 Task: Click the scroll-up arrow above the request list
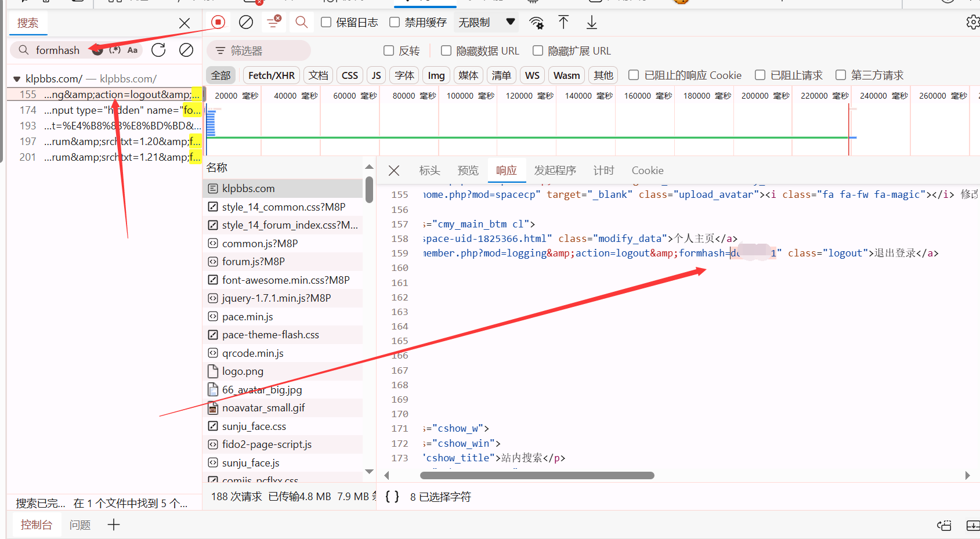pyautogui.click(x=369, y=167)
